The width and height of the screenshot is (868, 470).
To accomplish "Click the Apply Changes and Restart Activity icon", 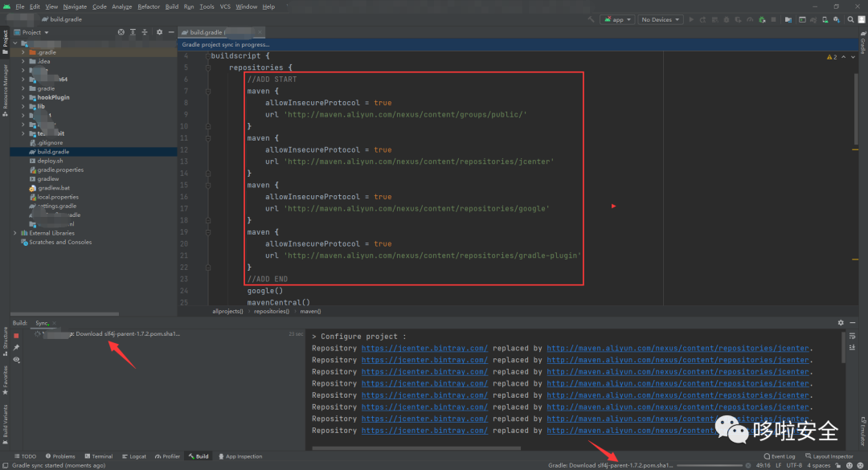I will tap(703, 19).
